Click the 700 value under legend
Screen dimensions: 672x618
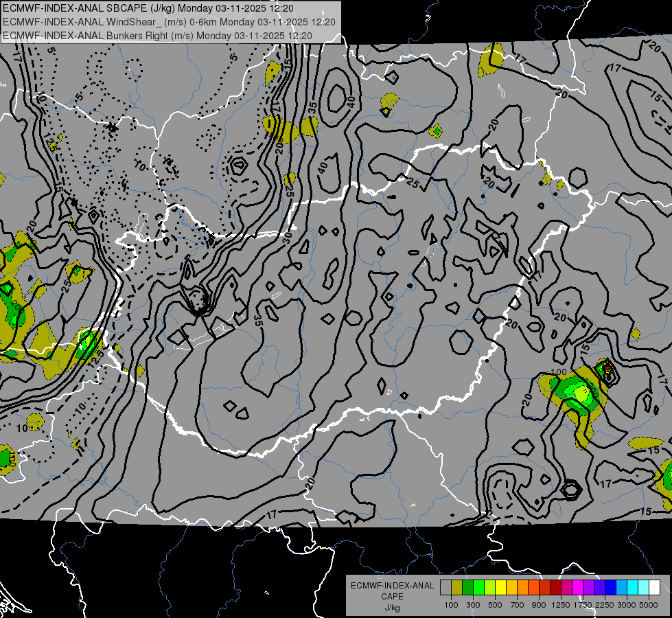pyautogui.click(x=518, y=605)
